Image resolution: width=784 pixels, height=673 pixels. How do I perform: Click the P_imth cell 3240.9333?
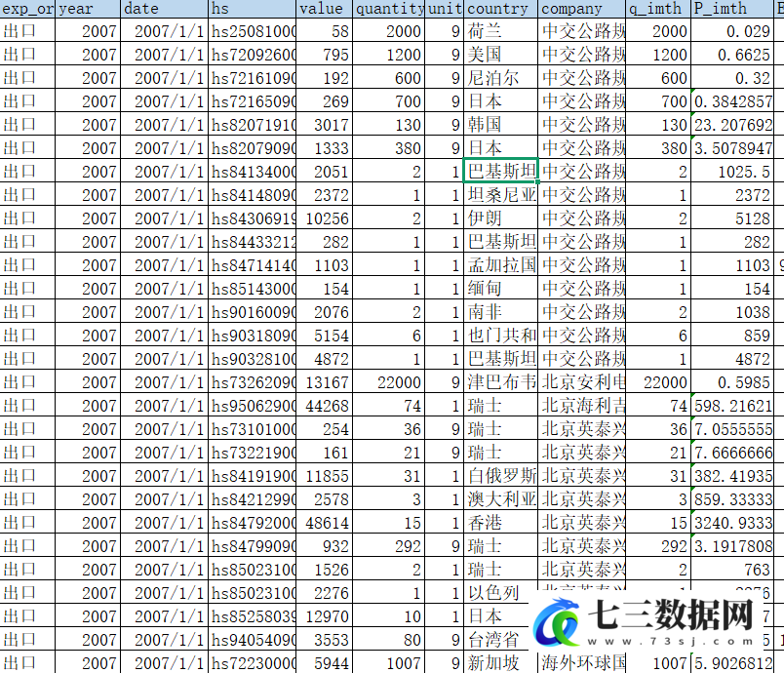[x=732, y=523]
